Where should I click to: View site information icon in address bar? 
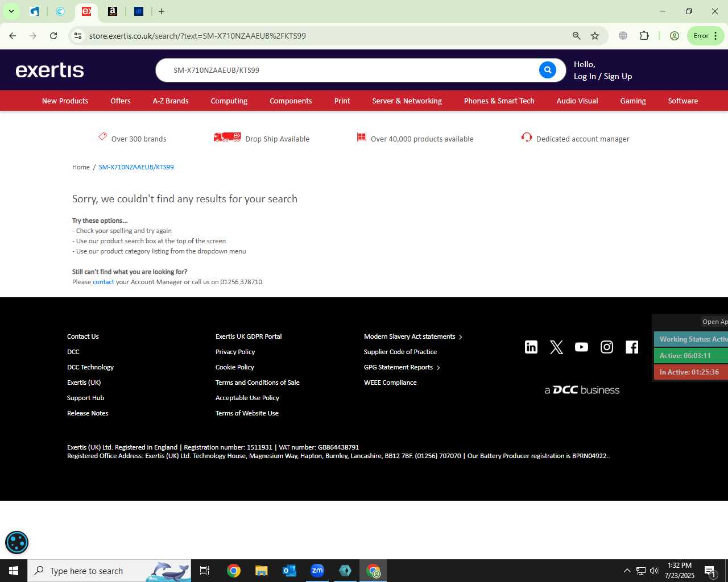tap(78, 36)
